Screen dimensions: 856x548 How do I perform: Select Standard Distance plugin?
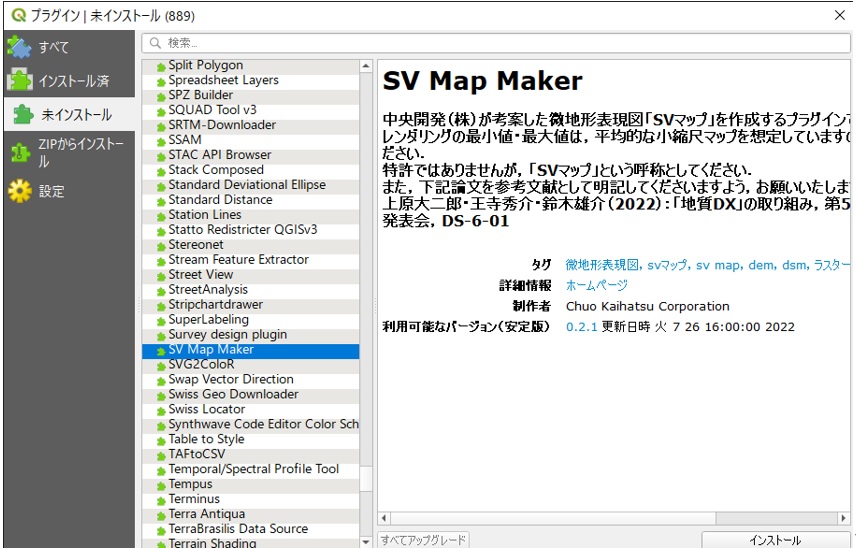(251, 200)
